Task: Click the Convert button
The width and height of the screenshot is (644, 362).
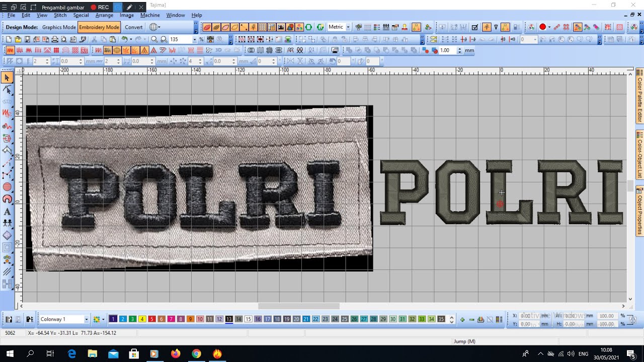Action: (133, 27)
